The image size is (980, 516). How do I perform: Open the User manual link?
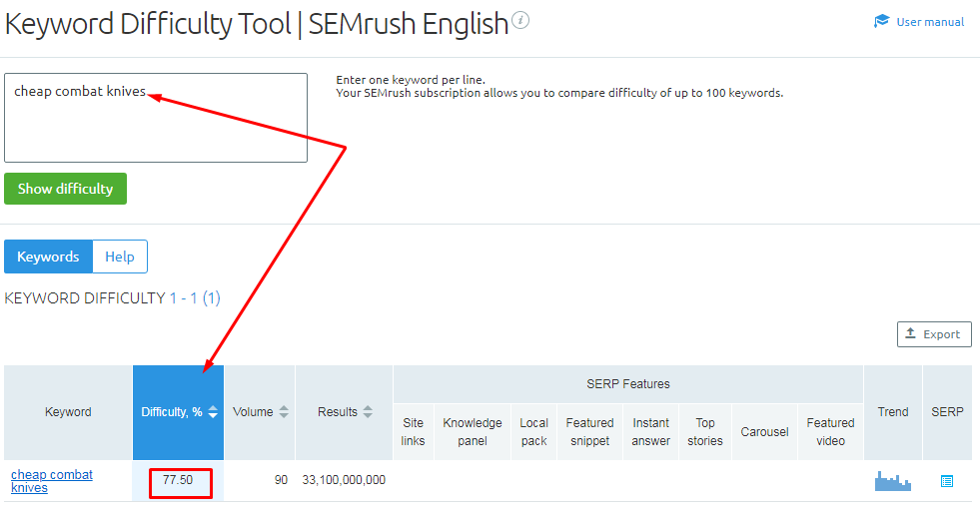(930, 22)
